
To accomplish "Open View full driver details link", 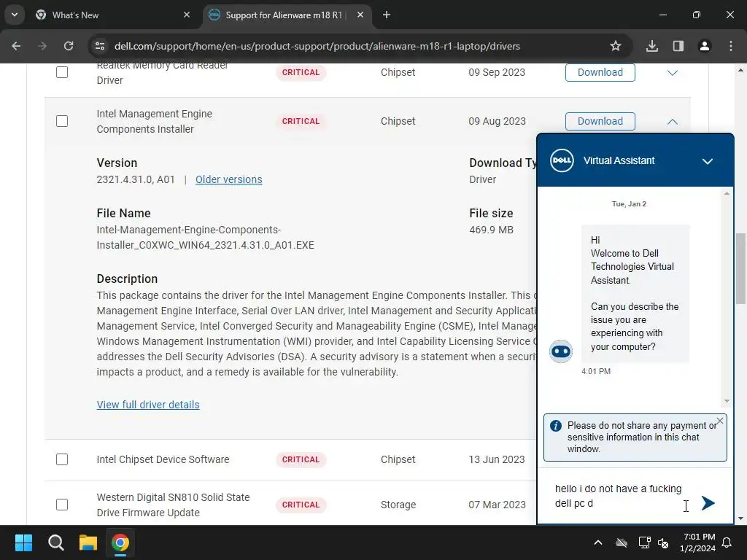I will pyautogui.click(x=148, y=405).
